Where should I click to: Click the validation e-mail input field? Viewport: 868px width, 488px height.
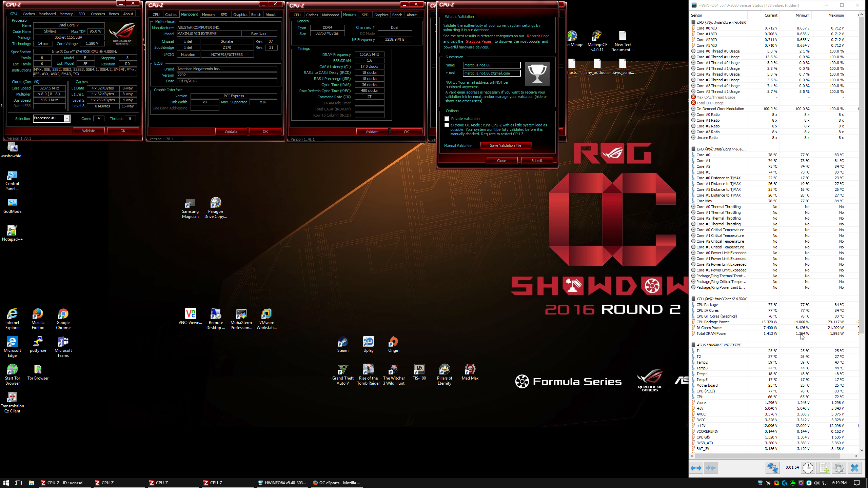pos(492,73)
